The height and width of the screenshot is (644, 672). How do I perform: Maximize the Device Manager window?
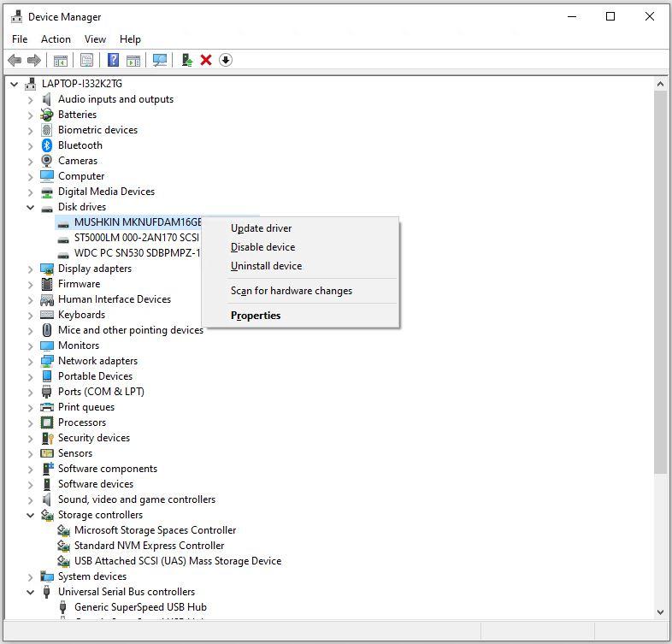click(610, 16)
